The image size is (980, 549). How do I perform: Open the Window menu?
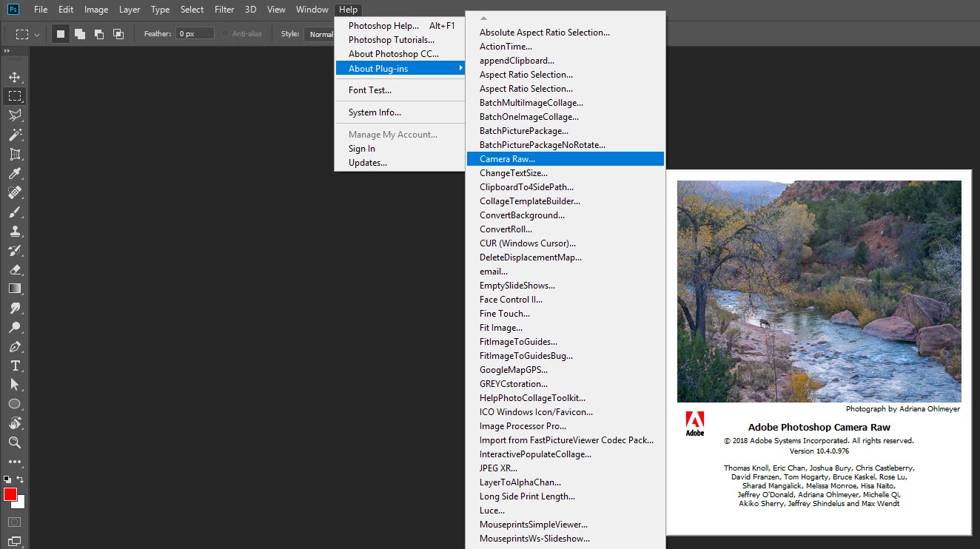(312, 10)
